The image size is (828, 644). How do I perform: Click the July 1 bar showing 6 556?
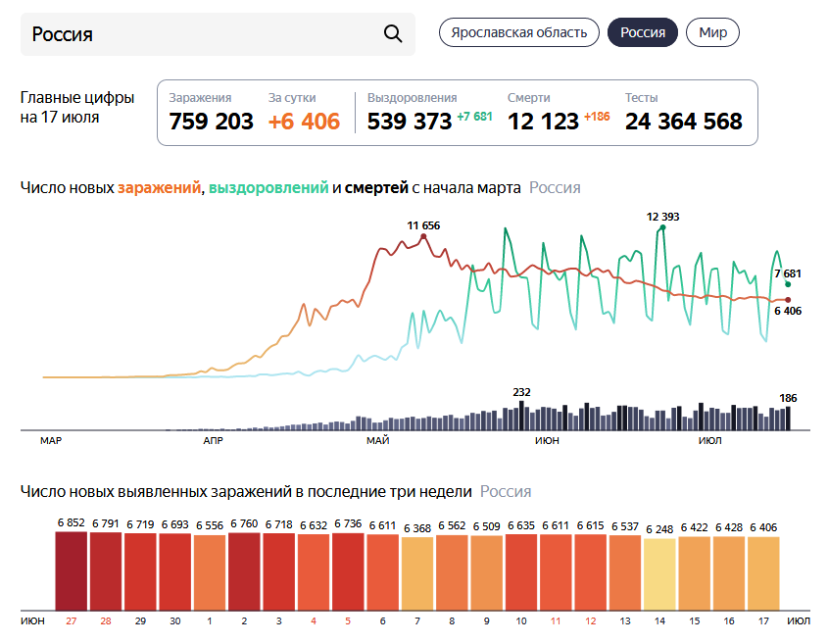210,573
